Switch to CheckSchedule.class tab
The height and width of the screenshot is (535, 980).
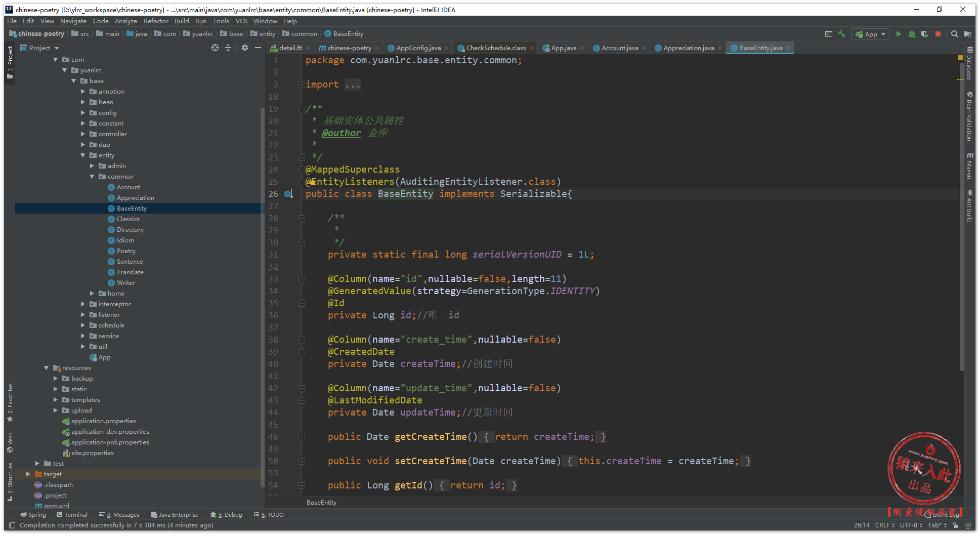coord(495,48)
